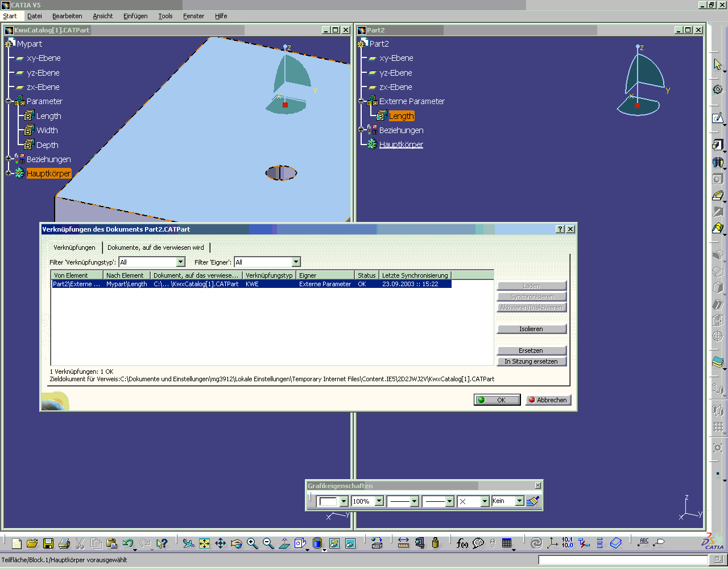Open the Bearbeiten menu
This screenshot has width=728, height=569.
[x=67, y=16]
